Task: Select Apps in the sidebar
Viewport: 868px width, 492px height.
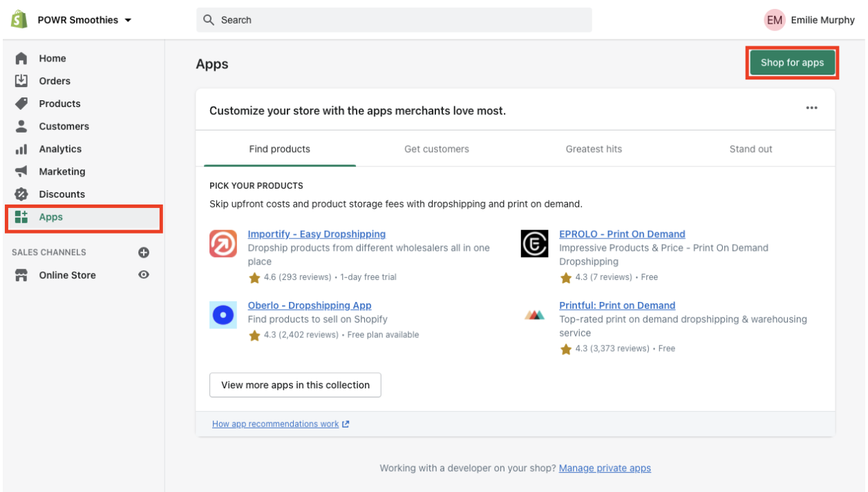Action: point(84,217)
